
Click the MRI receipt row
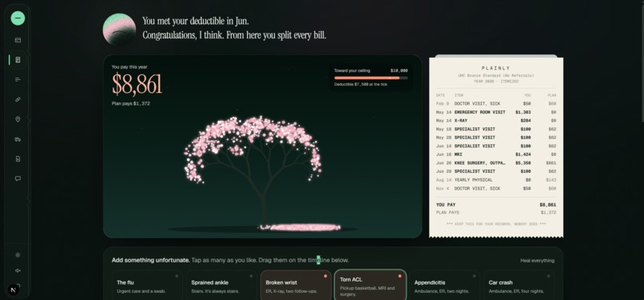click(495, 154)
